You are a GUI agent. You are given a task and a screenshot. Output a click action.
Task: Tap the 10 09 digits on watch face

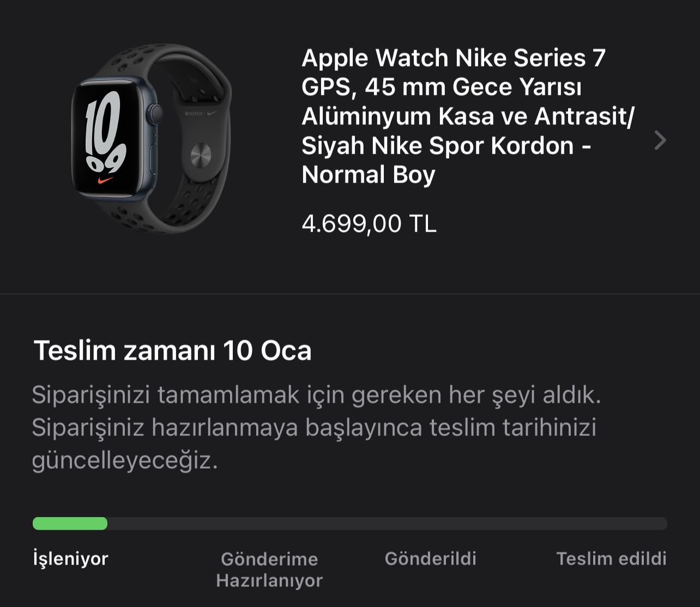pyautogui.click(x=105, y=131)
